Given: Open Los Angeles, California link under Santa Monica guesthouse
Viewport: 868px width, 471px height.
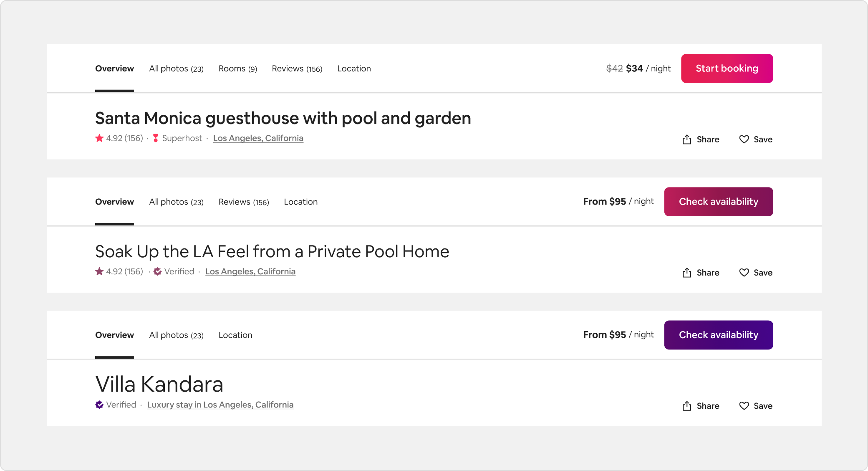Looking at the screenshot, I should click(x=258, y=138).
